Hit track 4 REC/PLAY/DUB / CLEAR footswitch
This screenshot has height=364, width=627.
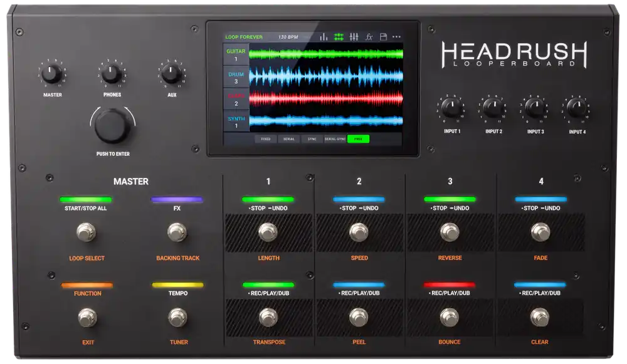tap(539, 317)
